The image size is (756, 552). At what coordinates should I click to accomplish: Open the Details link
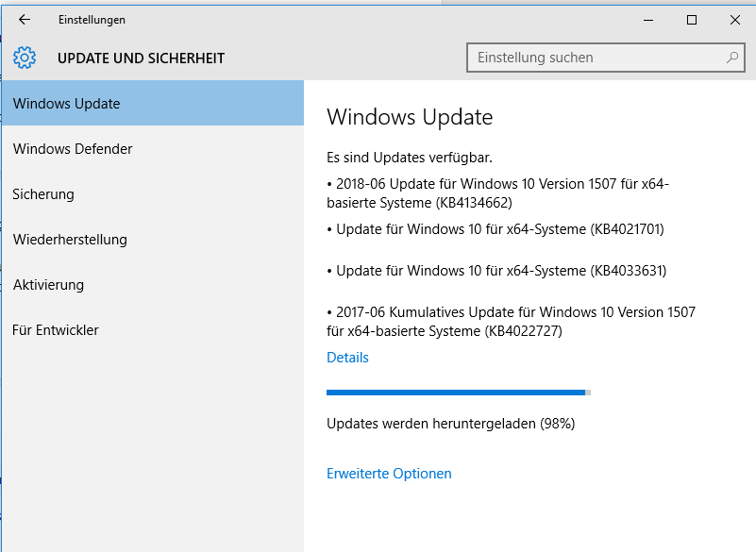pyautogui.click(x=347, y=358)
